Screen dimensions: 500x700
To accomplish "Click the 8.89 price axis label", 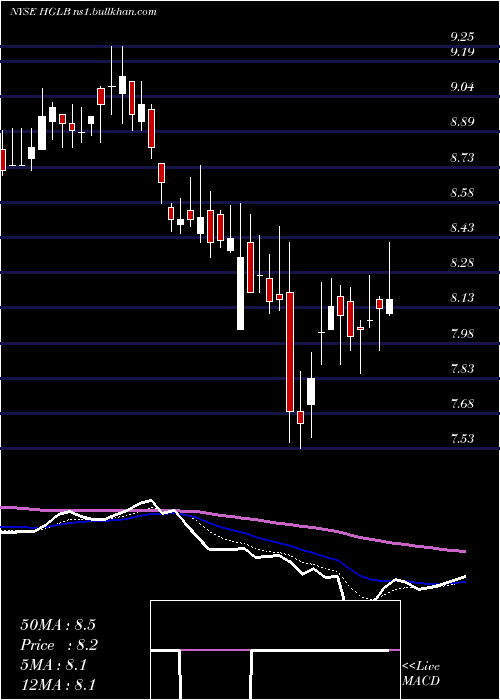I will pyautogui.click(x=462, y=122).
